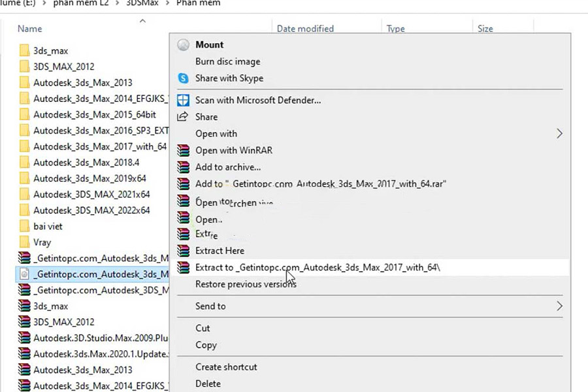588x392 pixels.
Task: Click the Autodesk_3ds_Max_2018.4 folder icon
Action: pyautogui.click(x=24, y=163)
